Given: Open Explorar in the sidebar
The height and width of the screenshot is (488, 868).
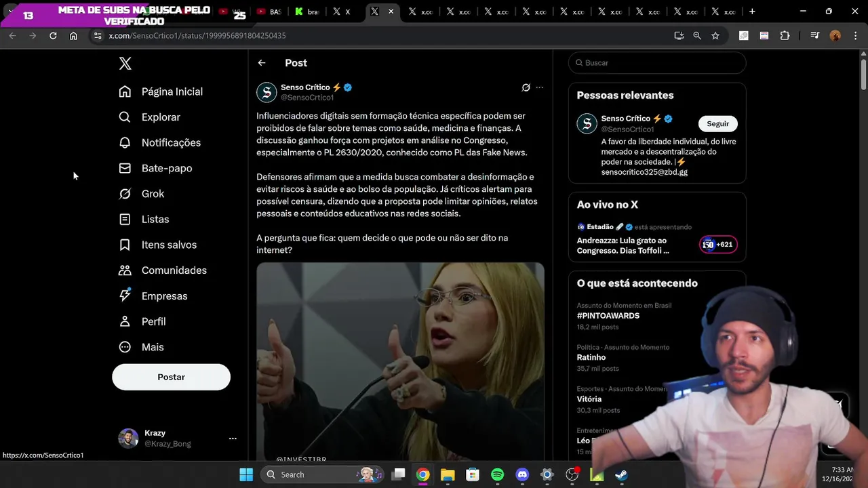Looking at the screenshot, I should pos(149,117).
